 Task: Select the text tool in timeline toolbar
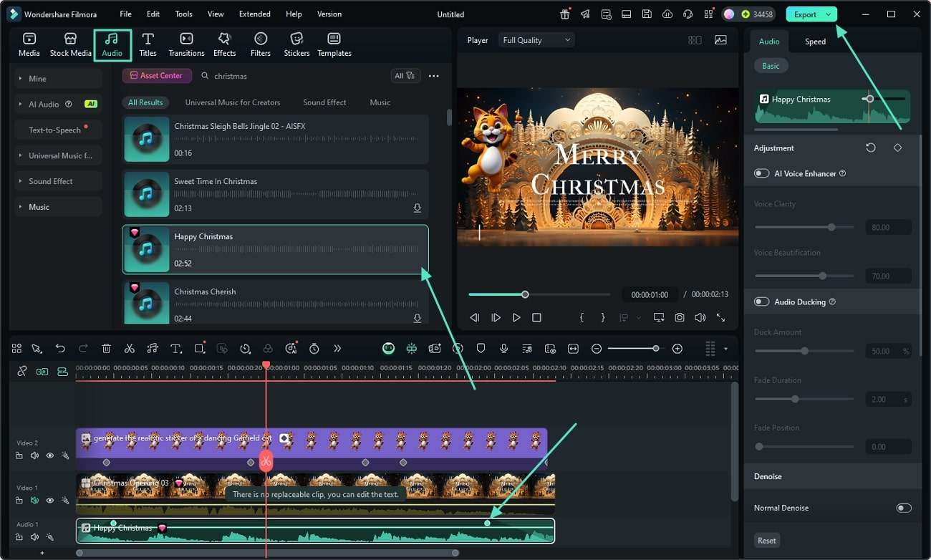[x=175, y=349]
